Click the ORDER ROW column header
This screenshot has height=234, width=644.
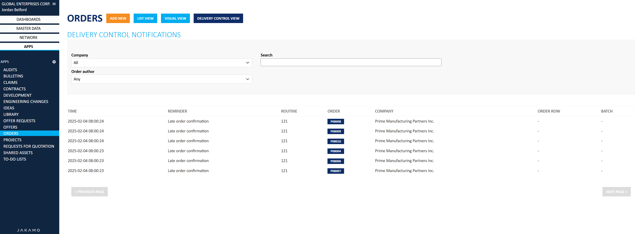point(548,111)
